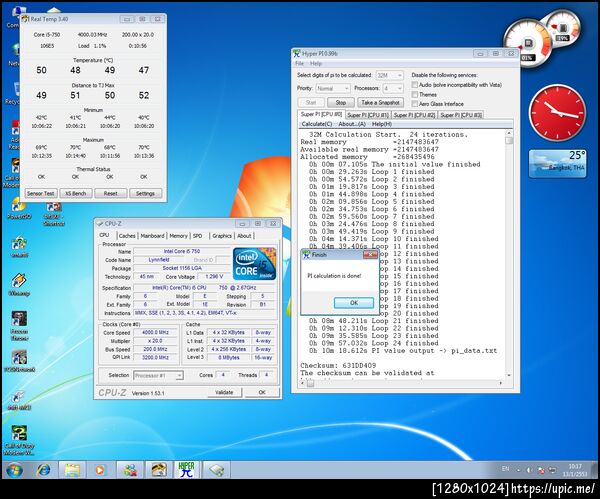Open the Bangkok weather gadget
Screen dimensions: 600x499
click(557, 164)
